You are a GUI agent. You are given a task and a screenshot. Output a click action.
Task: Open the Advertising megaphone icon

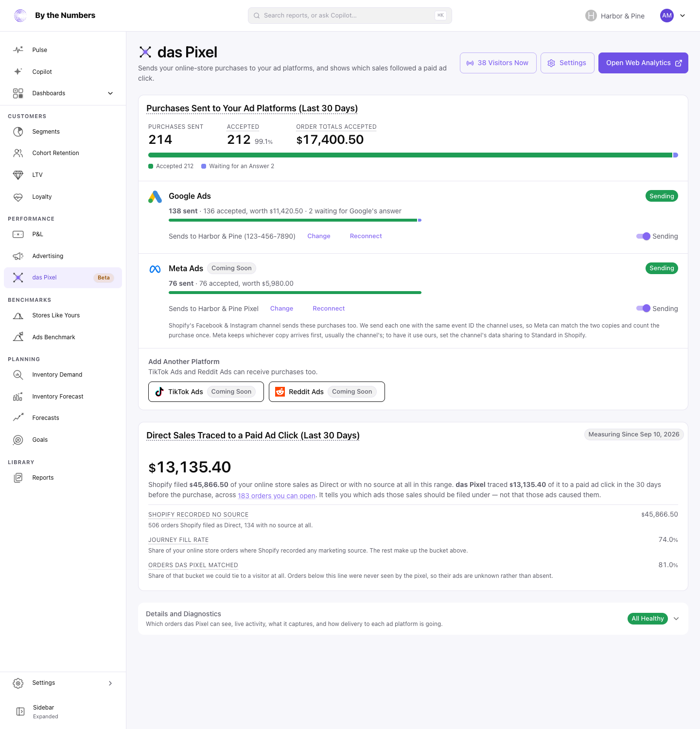[18, 256]
